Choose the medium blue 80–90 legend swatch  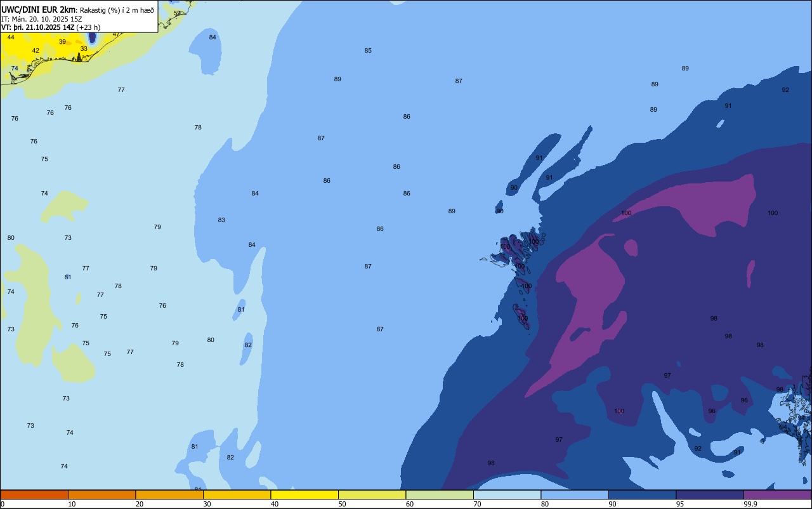pyautogui.click(x=575, y=494)
